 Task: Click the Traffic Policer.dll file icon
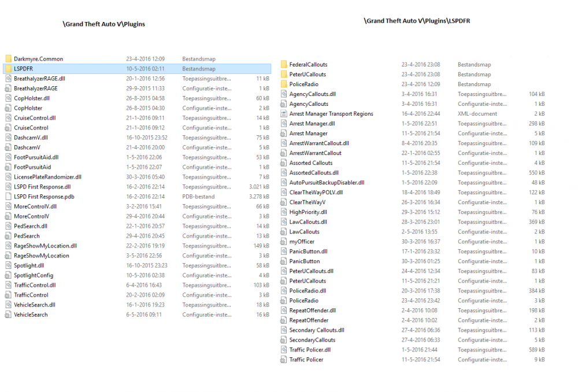coord(283,350)
